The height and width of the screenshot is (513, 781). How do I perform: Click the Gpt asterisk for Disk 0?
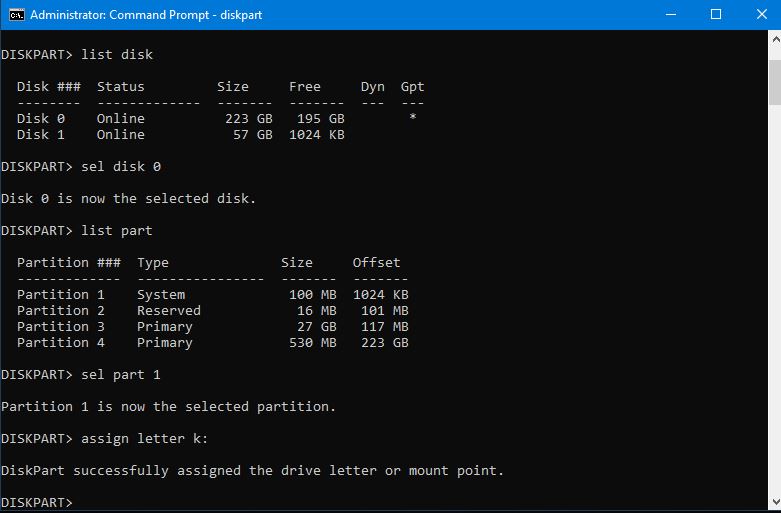click(412, 118)
